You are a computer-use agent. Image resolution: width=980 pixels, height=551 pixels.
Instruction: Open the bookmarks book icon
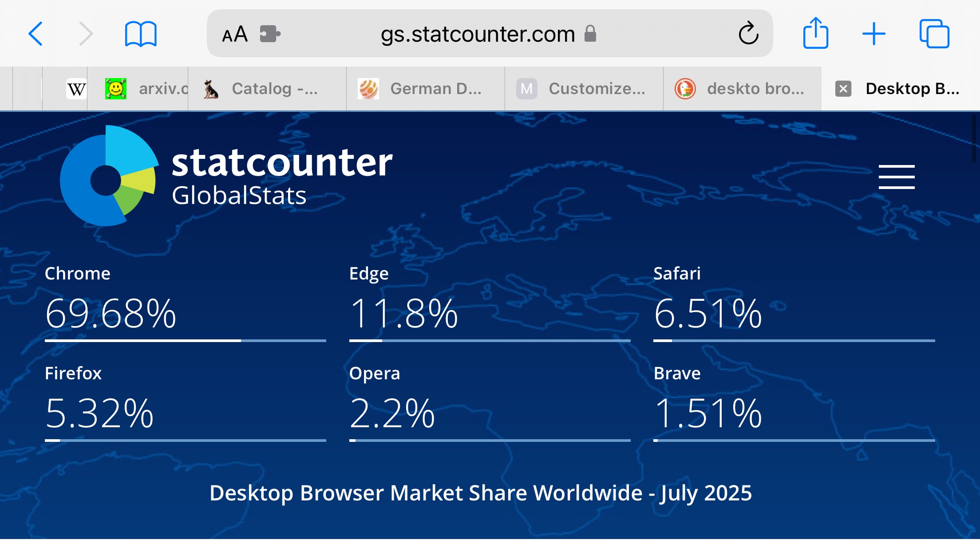(141, 34)
